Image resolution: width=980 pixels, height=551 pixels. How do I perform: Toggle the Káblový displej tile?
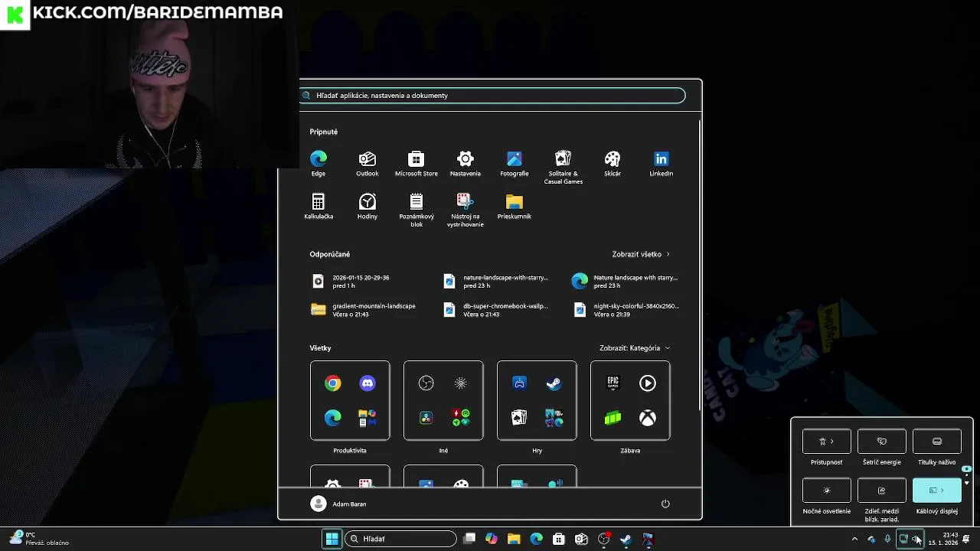[x=937, y=491]
